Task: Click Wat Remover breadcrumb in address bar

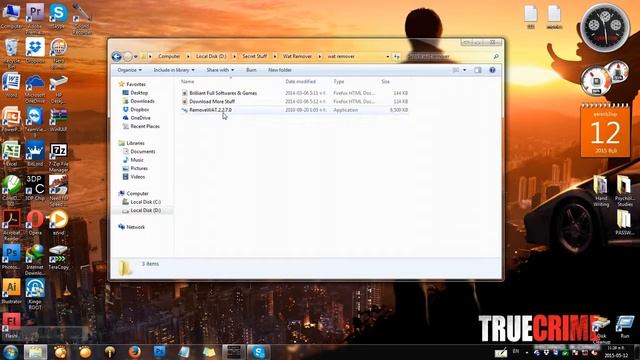Action: pos(297,56)
